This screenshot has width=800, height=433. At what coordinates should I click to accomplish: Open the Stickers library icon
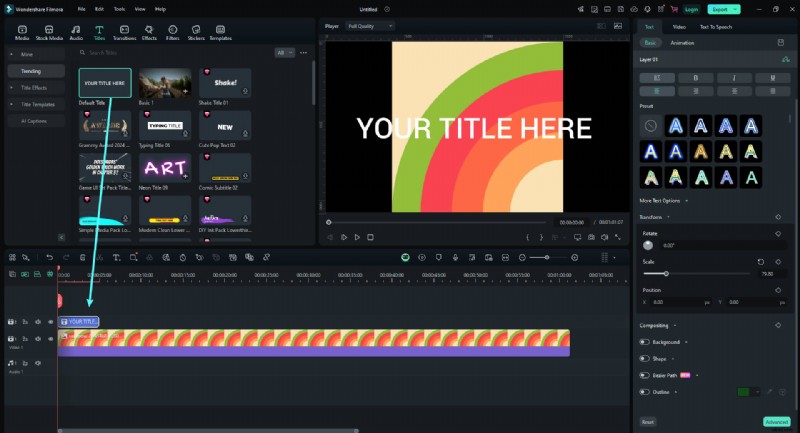pyautogui.click(x=195, y=32)
